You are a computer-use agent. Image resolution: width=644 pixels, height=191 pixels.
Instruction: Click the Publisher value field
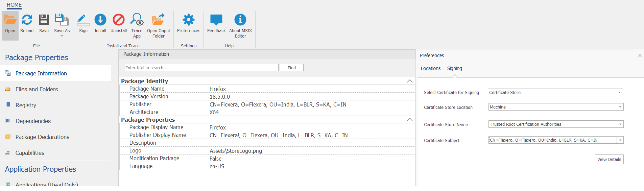(311, 104)
